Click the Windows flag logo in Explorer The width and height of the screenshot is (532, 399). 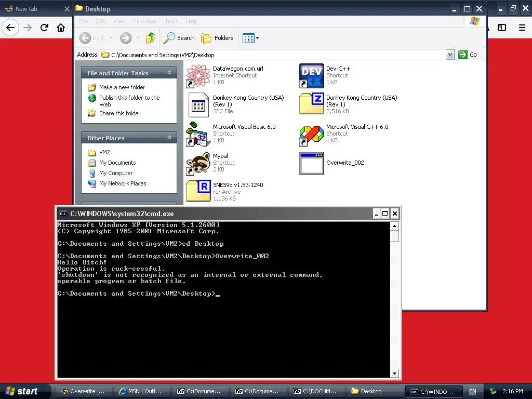475,21
